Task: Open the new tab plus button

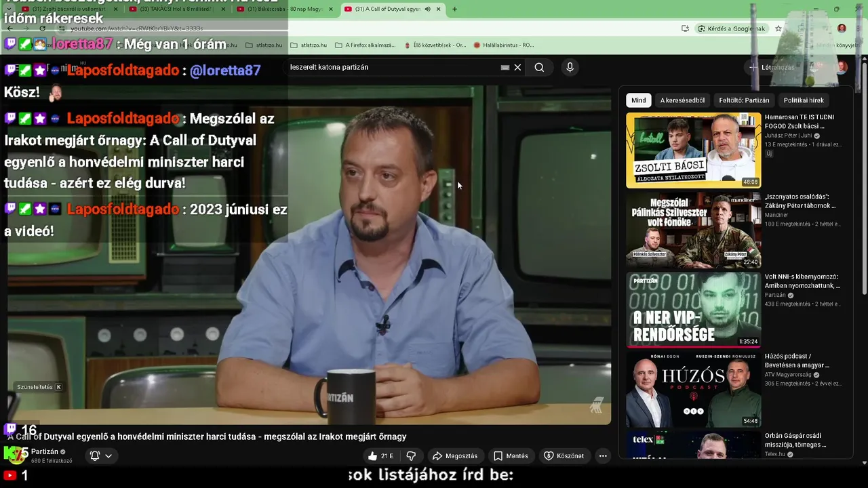Action: coord(454,9)
